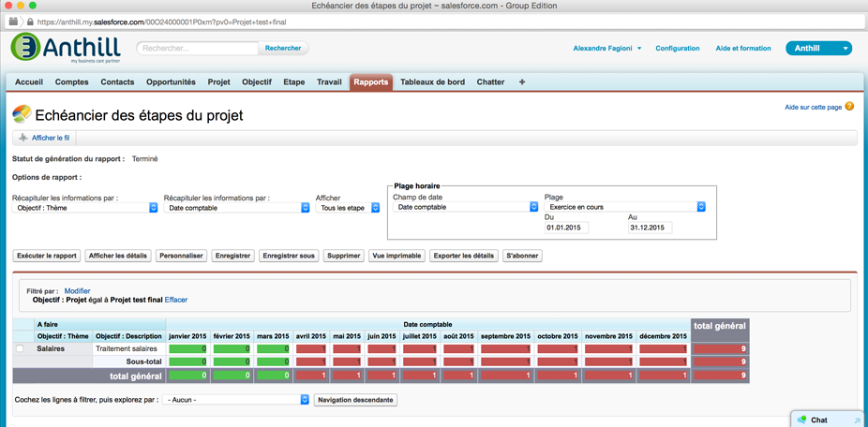The image size is (868, 427).
Task: Open the Etape tab
Action: click(x=294, y=81)
